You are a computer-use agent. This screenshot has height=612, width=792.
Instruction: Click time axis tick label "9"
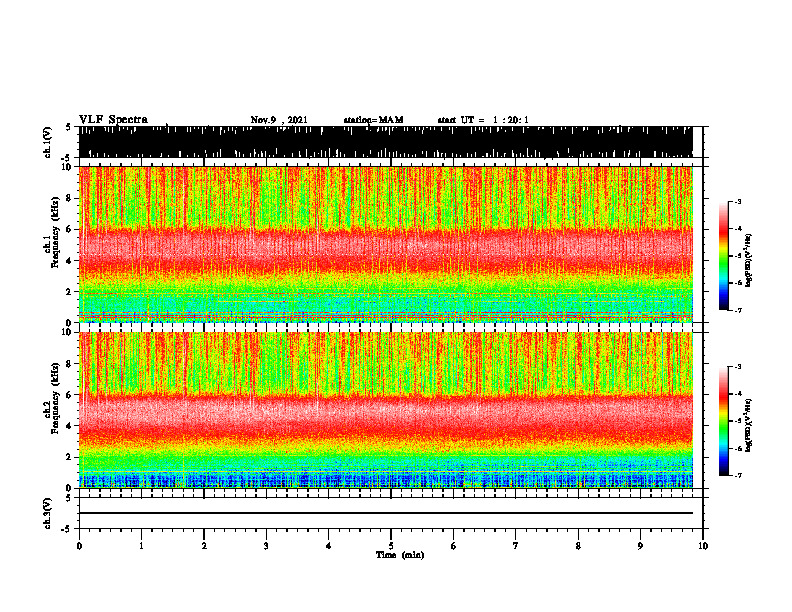coord(640,546)
